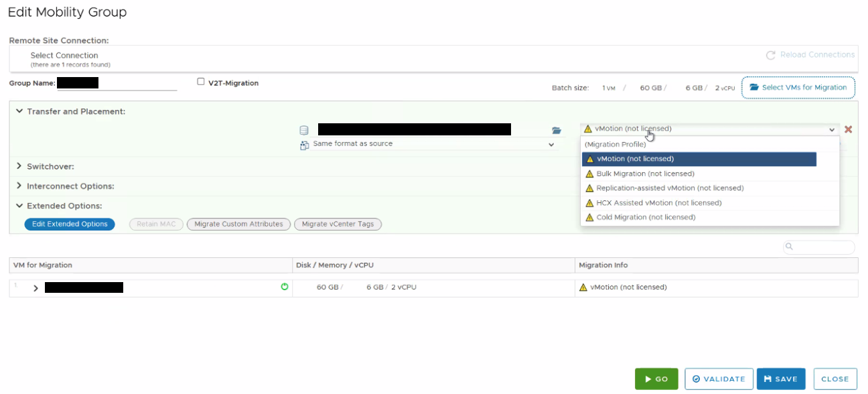Click the red X remove migration profile icon
Viewport: 868px width, 394px height.
tap(848, 129)
